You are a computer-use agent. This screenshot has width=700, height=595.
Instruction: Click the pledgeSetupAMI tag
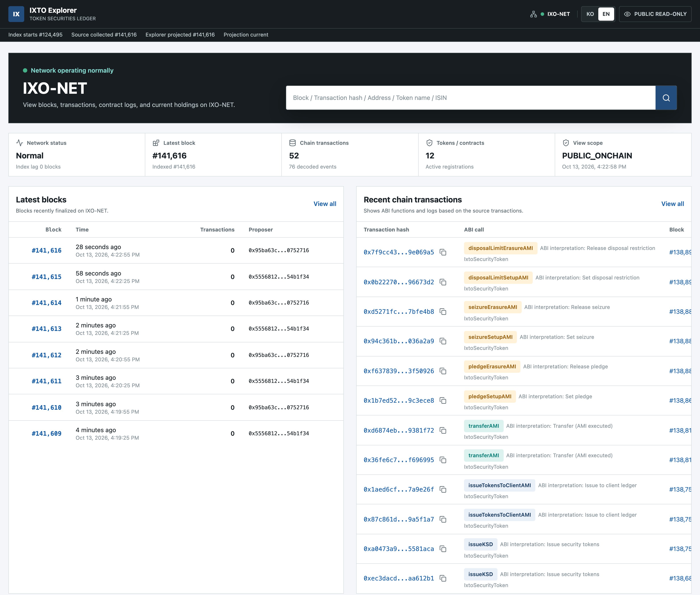[490, 396]
